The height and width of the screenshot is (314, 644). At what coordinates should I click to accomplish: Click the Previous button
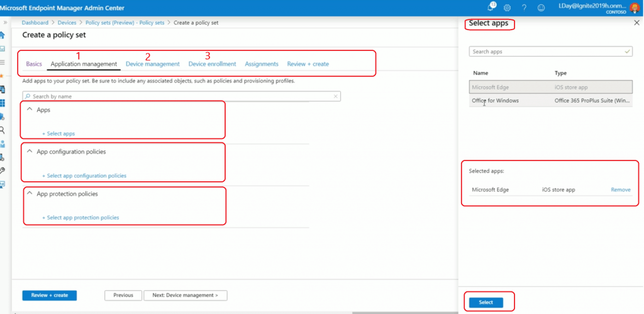coord(123,295)
